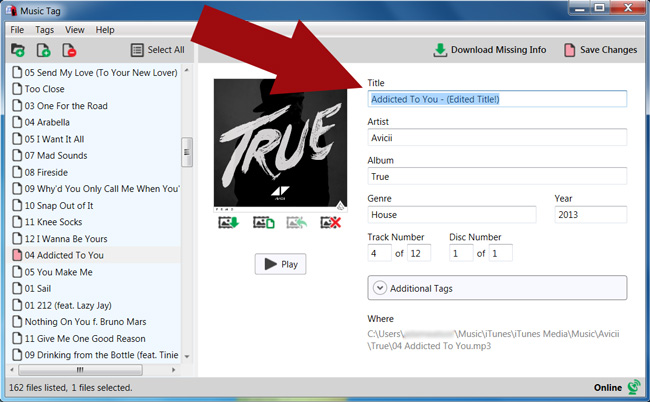Click the file list vertical scrollbar thumb
The height and width of the screenshot is (402, 650).
(187, 152)
